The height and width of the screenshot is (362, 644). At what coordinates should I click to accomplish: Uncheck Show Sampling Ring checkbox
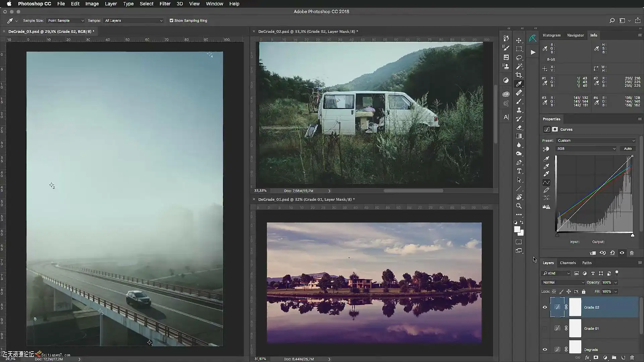171,20
